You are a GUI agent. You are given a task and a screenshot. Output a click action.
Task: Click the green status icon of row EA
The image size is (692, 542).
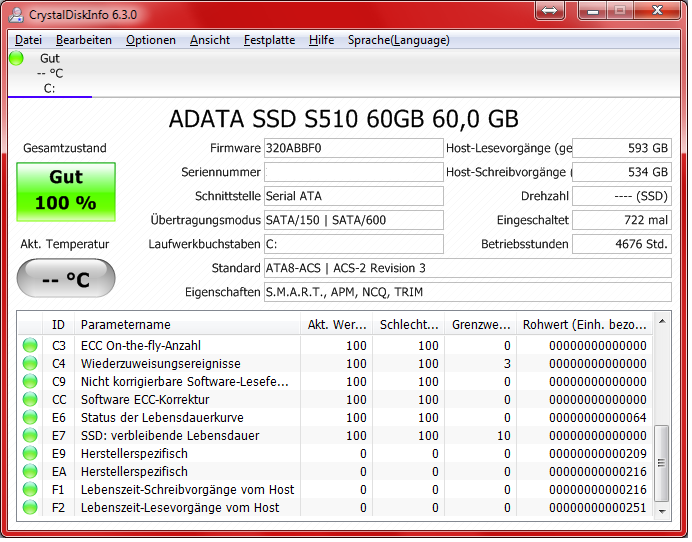[30, 471]
